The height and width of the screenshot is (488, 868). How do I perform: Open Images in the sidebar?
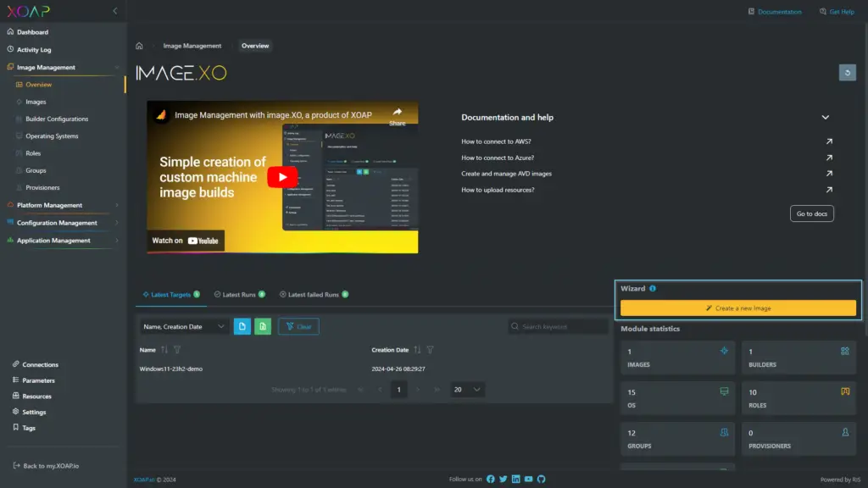coord(36,102)
